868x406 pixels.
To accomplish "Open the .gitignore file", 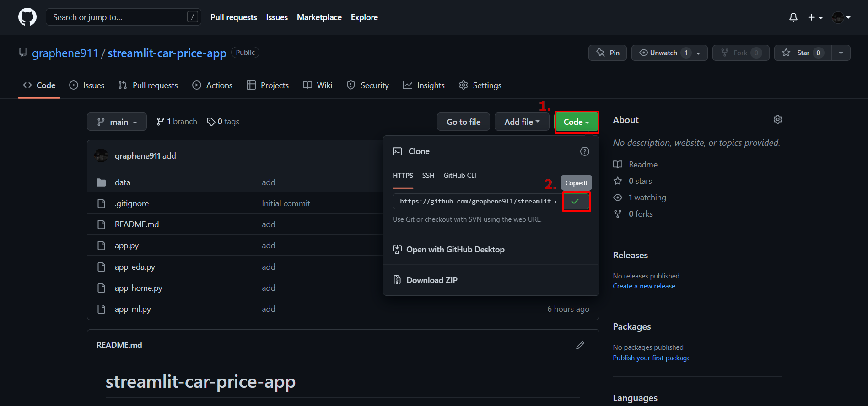I will pyautogui.click(x=132, y=203).
